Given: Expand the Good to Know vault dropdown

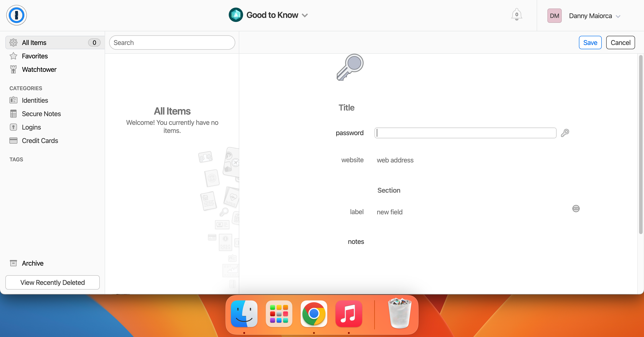Looking at the screenshot, I should tap(305, 15).
